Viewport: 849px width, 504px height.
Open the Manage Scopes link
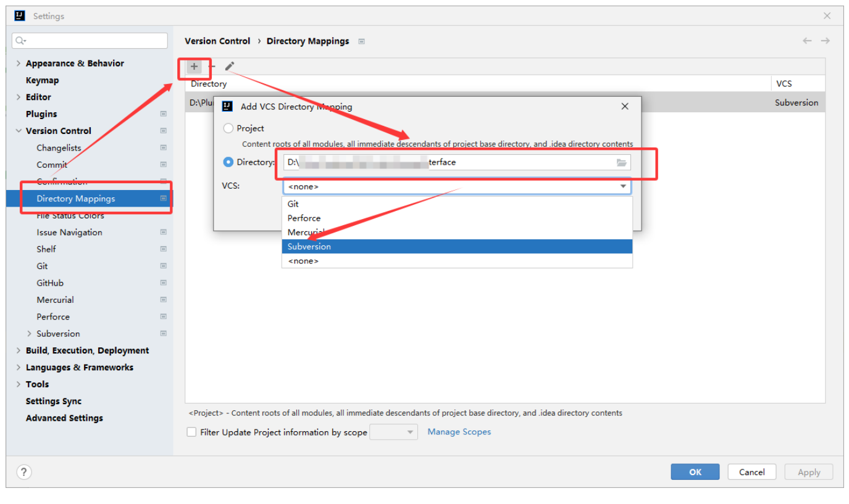click(x=459, y=432)
